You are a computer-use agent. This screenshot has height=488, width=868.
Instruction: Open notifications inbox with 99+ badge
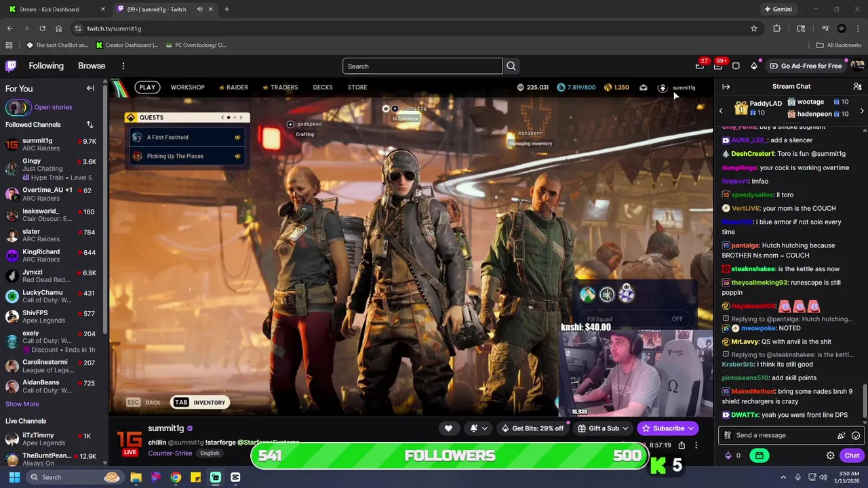coord(717,66)
